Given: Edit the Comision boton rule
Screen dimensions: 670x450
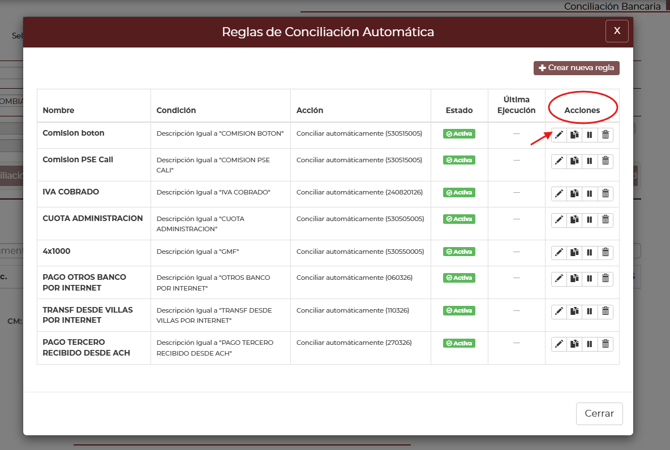Looking at the screenshot, I should point(559,135).
